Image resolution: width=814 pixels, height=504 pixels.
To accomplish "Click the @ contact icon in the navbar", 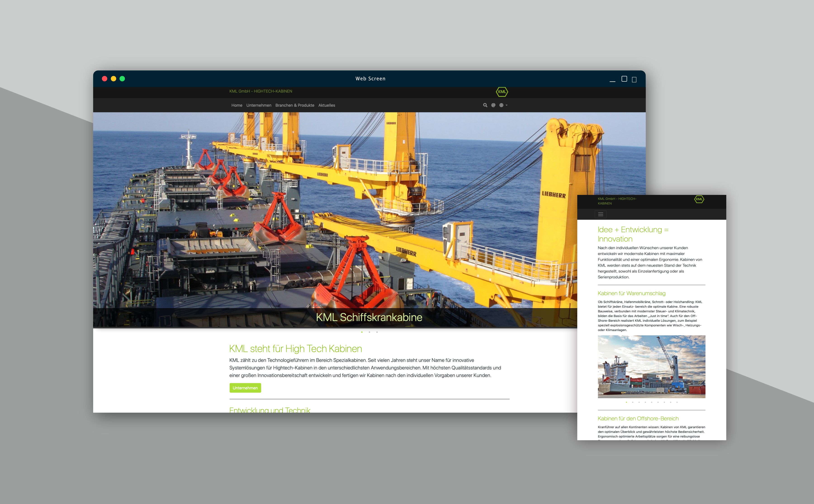I will (x=493, y=105).
